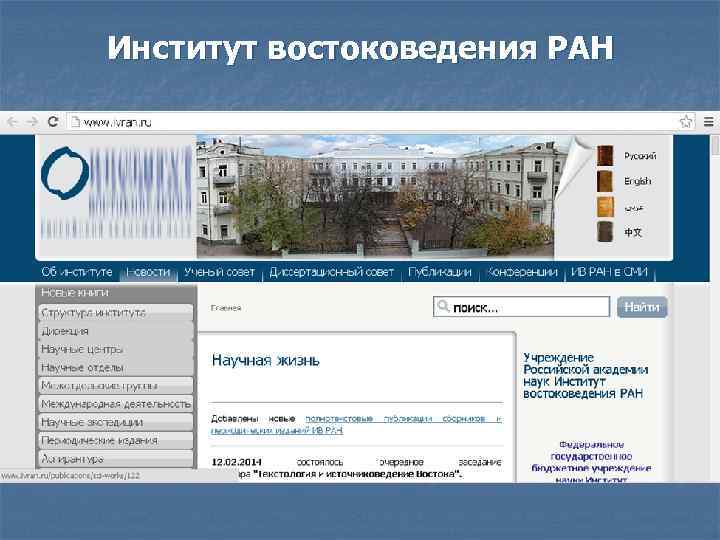Bookmark the page with star icon
The width and height of the screenshot is (720, 540).
coord(686,122)
